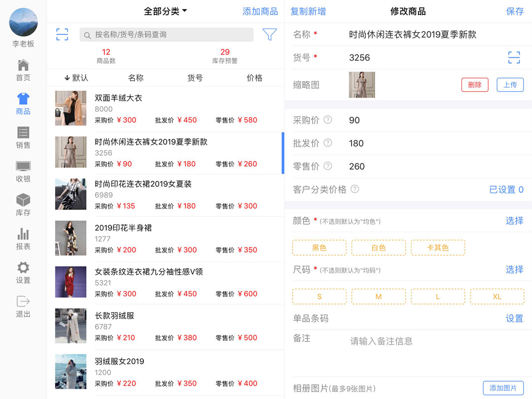This screenshot has height=399, width=532.
Task: Delete thumbnail with 删除 button
Action: (x=475, y=85)
